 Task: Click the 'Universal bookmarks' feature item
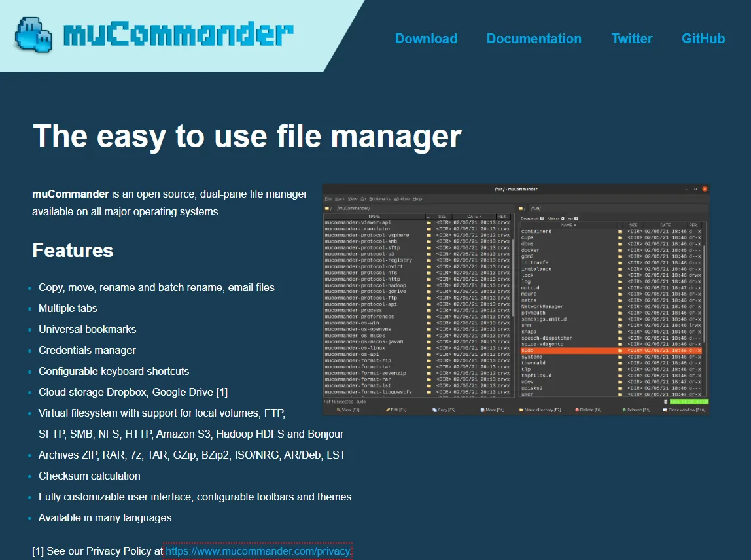pos(88,330)
